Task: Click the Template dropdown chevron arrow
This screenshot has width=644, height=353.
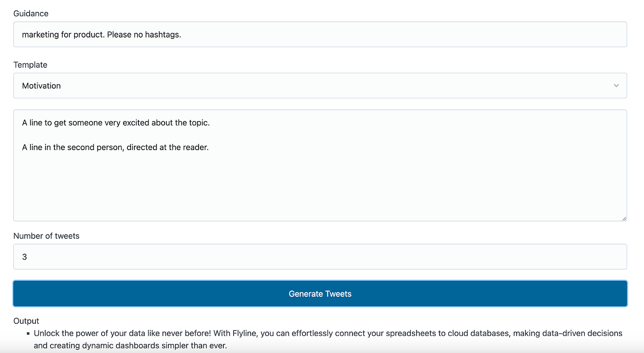Action: (x=616, y=85)
